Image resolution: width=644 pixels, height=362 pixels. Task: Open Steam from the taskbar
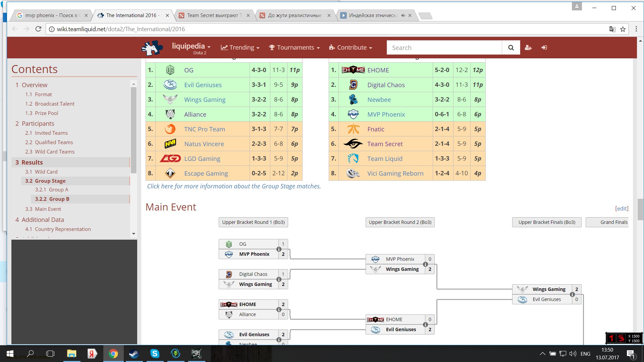134,353
